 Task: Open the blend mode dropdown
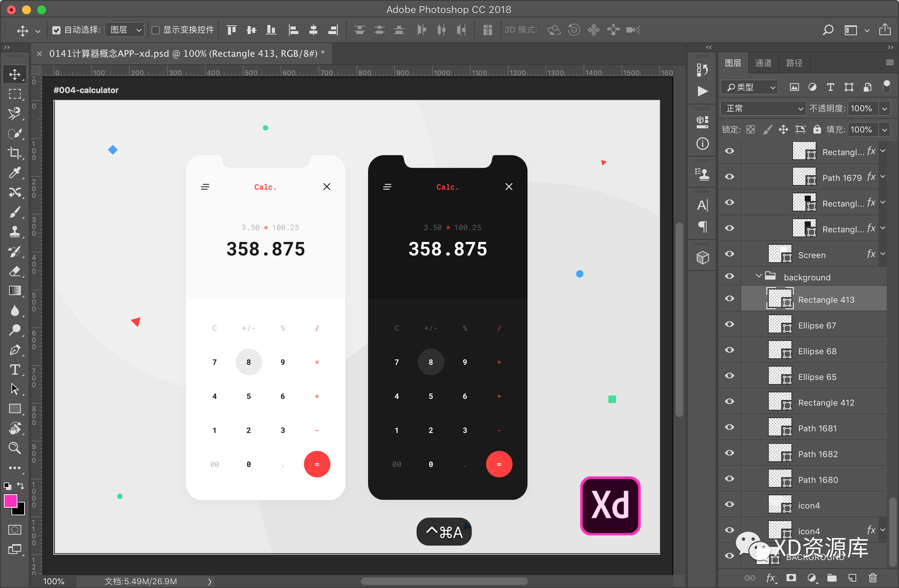pos(763,109)
